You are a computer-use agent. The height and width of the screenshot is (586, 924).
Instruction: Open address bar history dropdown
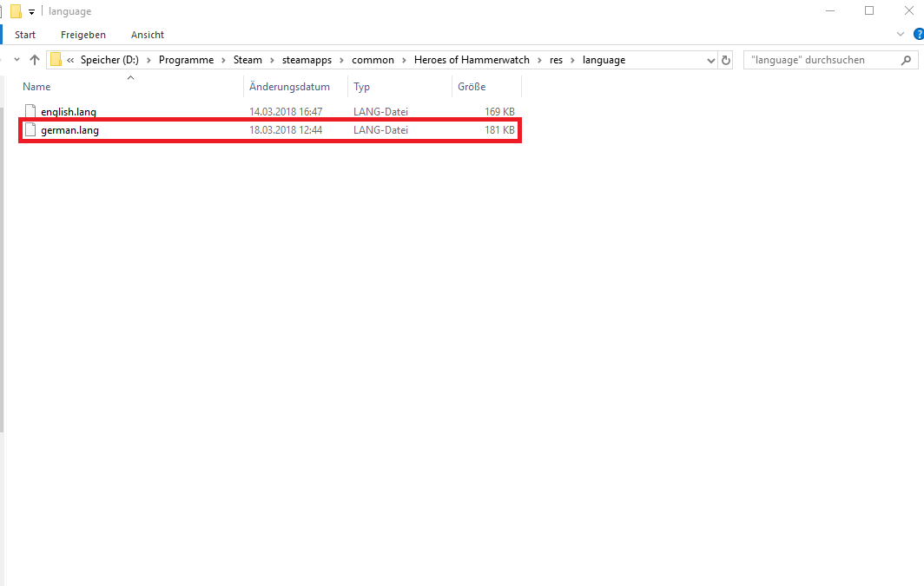pos(710,60)
